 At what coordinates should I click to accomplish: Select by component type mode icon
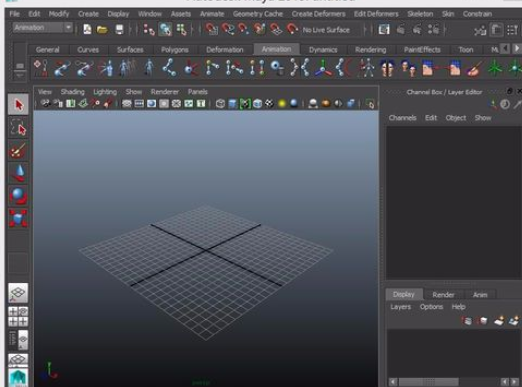coord(182,30)
